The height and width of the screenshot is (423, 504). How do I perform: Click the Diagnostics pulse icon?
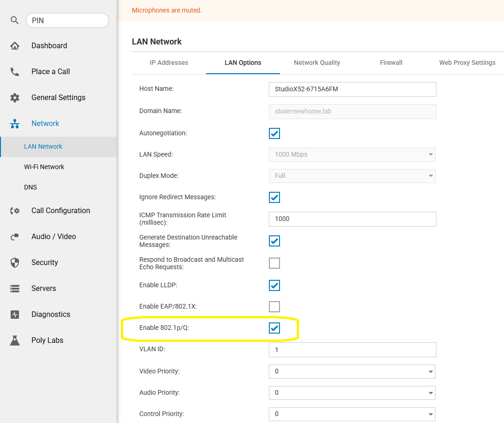tap(15, 314)
